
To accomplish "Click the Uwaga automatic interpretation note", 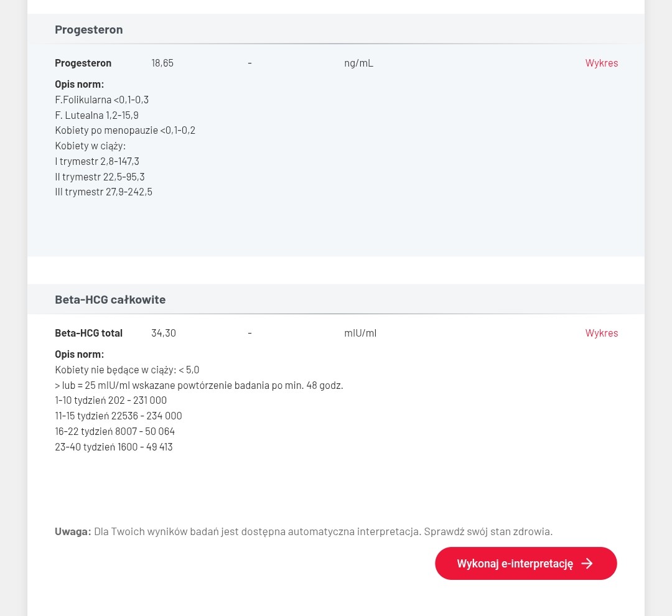I will point(304,531).
